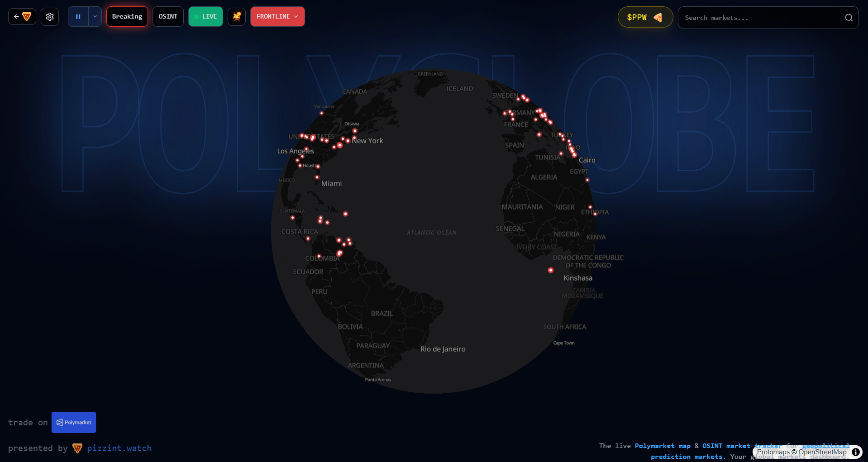868x462 pixels.
Task: Toggle the Breaking filter
Action: (x=127, y=17)
